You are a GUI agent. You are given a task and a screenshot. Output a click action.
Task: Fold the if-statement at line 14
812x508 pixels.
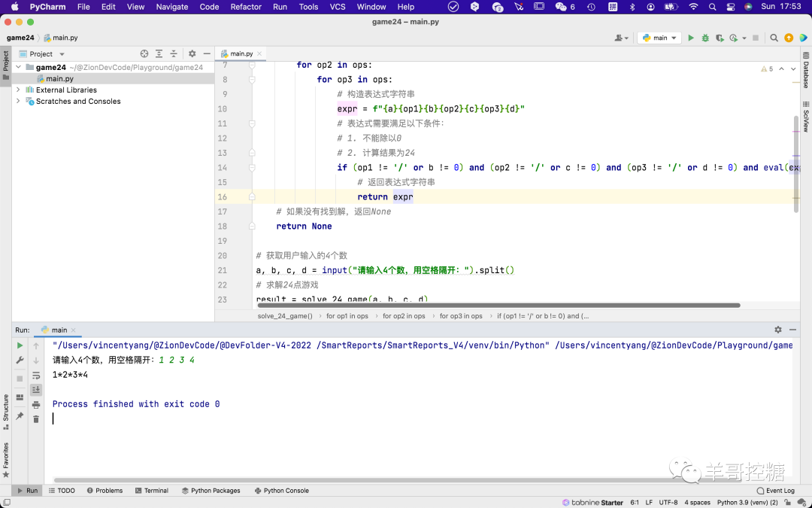[x=252, y=167]
